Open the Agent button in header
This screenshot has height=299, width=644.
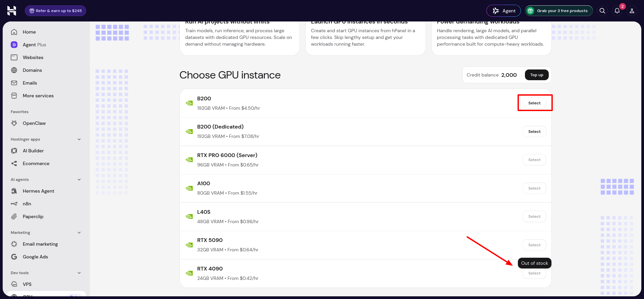click(503, 11)
